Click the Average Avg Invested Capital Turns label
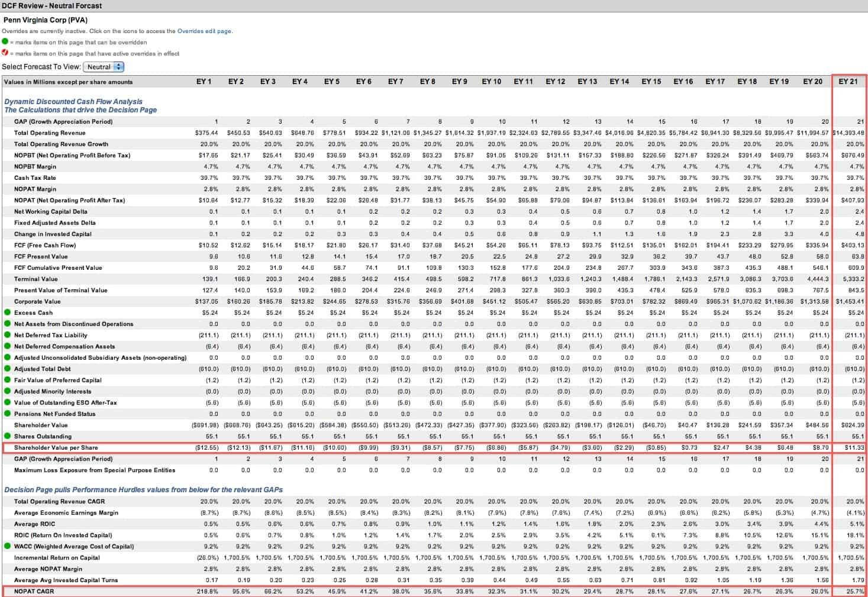Viewport: 868px width, 597px height. 66,580
